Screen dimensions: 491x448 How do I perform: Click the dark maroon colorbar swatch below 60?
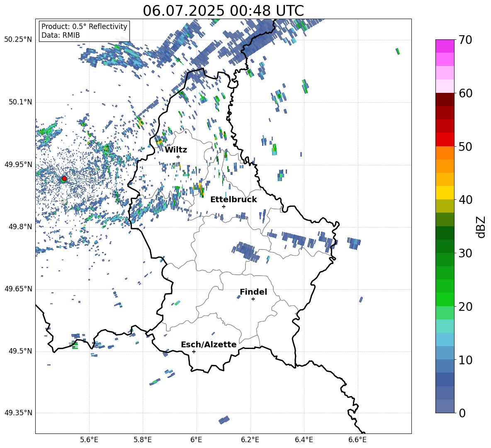click(x=445, y=99)
